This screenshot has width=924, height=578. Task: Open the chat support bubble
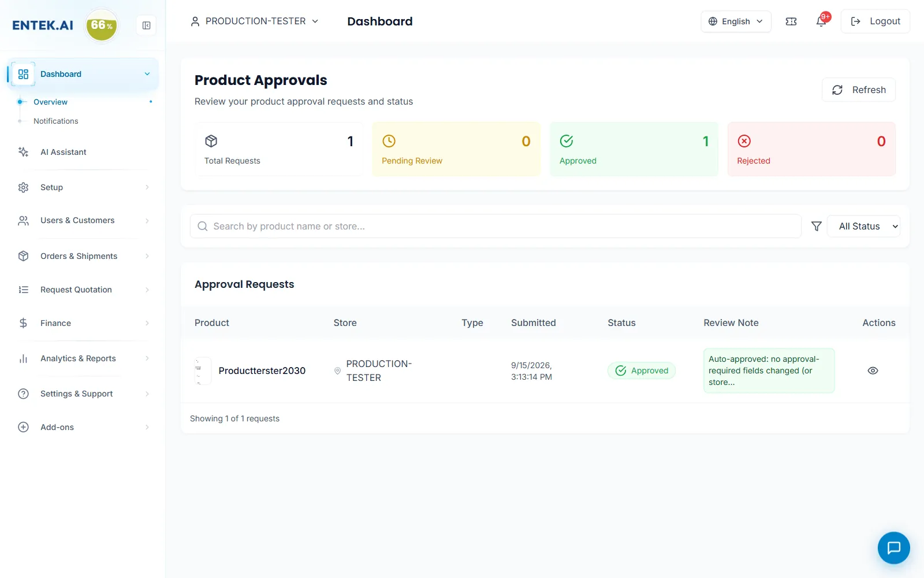tap(893, 547)
